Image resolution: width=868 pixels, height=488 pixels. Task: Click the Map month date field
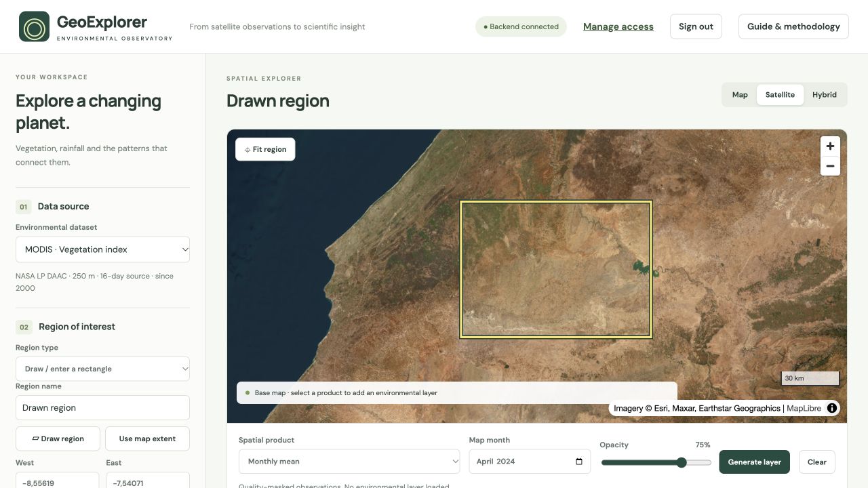pyautogui.click(x=530, y=462)
